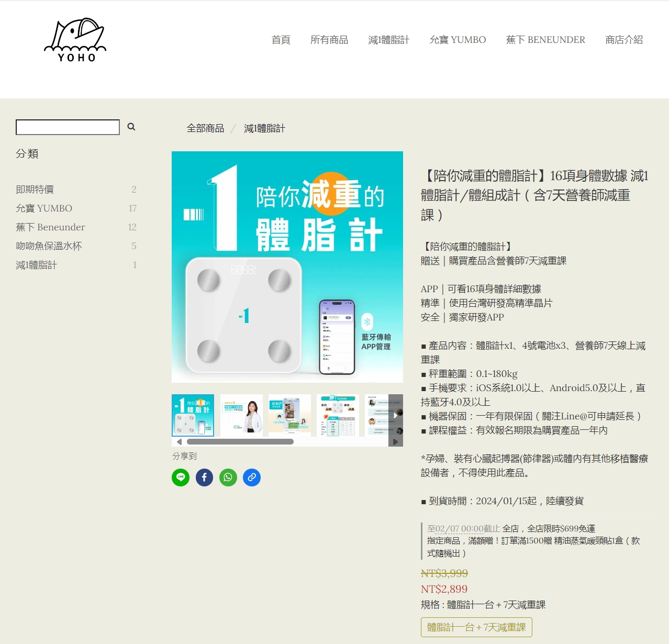Open 首頁 in top navigation
Image resolution: width=669 pixels, height=644 pixels.
[281, 40]
